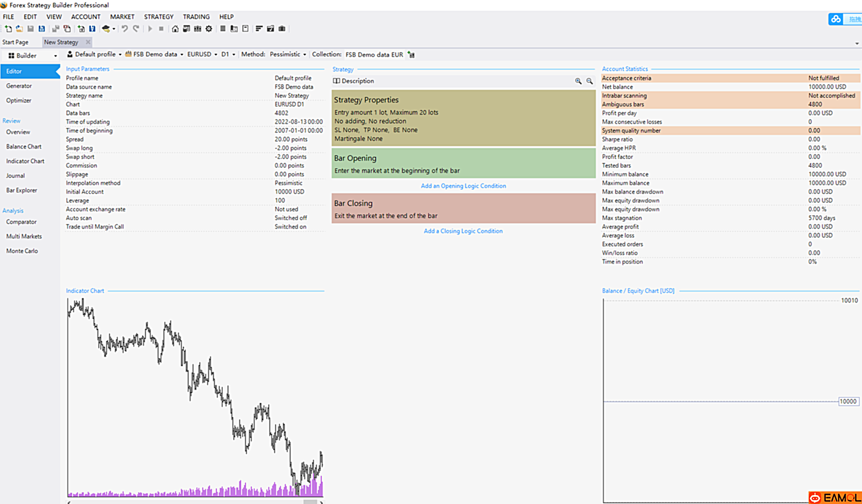The image size is (862, 504).
Task: Open the Bar Explorer page
Action: (21, 190)
